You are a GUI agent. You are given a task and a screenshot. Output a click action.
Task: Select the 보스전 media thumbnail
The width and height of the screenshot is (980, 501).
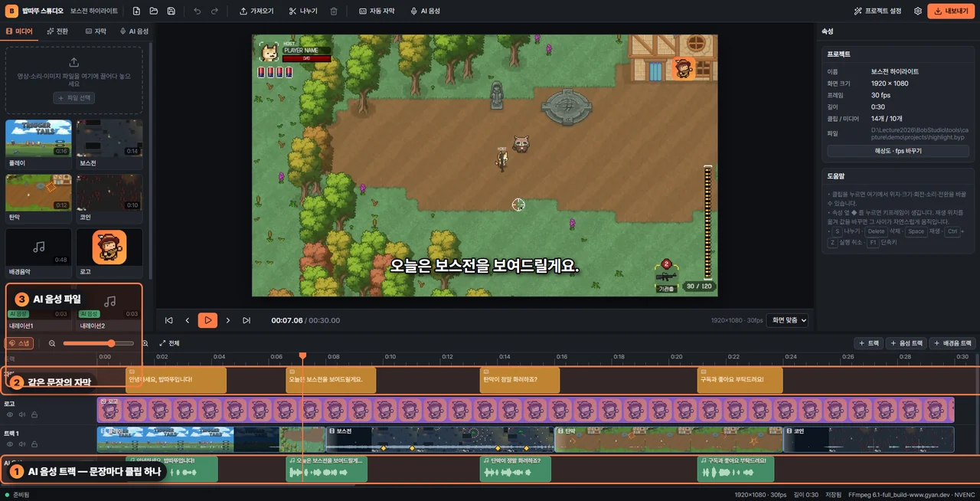[x=109, y=143]
